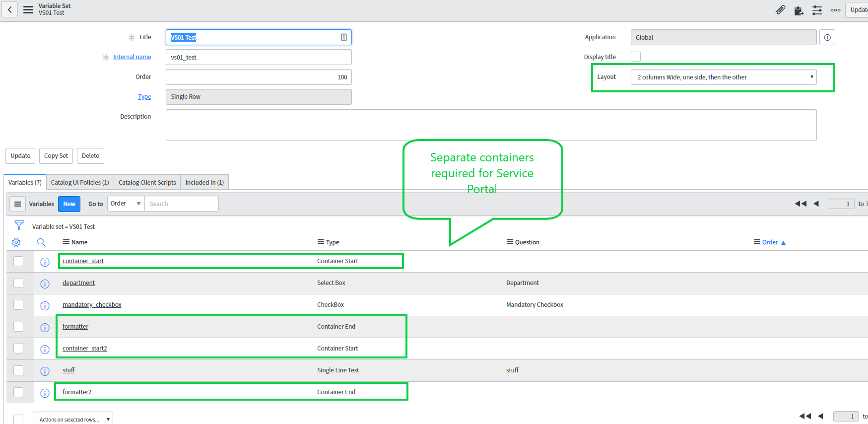The width and height of the screenshot is (868, 424).
Task: Preview formatter2 record info icon
Action: [45, 393]
